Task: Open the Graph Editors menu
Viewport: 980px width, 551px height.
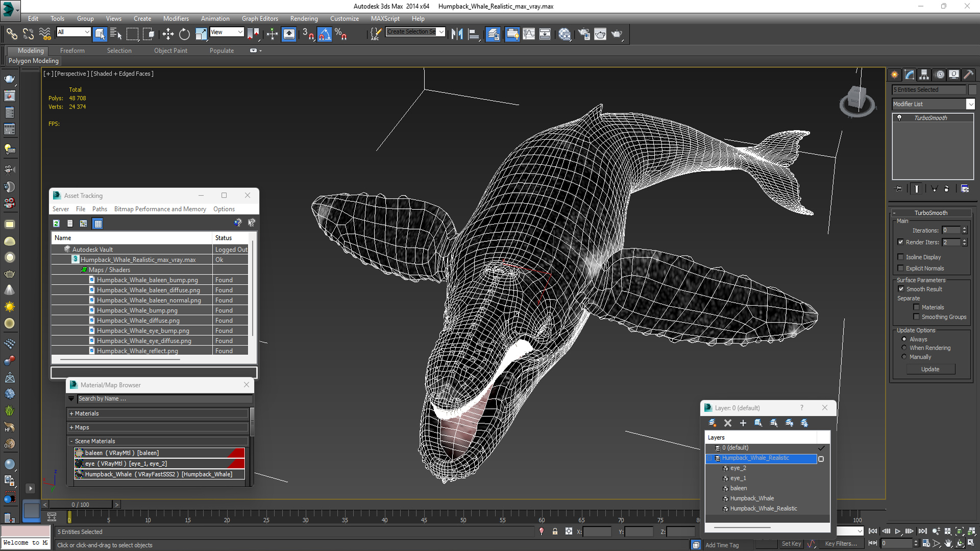Action: pyautogui.click(x=260, y=18)
